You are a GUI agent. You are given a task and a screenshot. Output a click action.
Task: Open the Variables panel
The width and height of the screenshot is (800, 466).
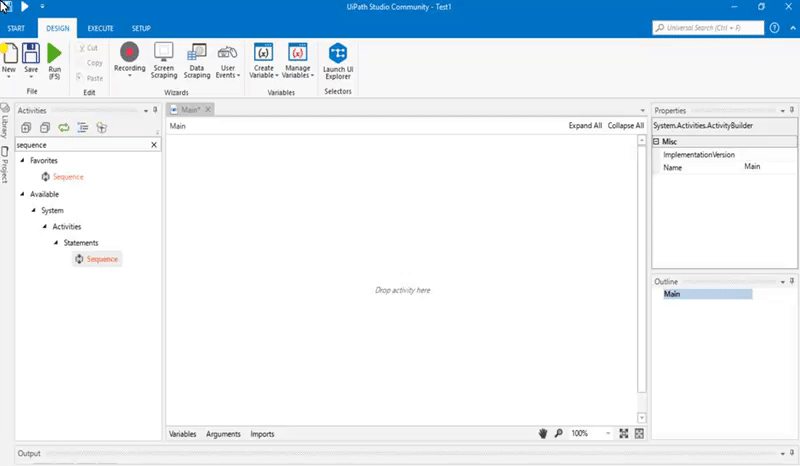[x=183, y=434]
